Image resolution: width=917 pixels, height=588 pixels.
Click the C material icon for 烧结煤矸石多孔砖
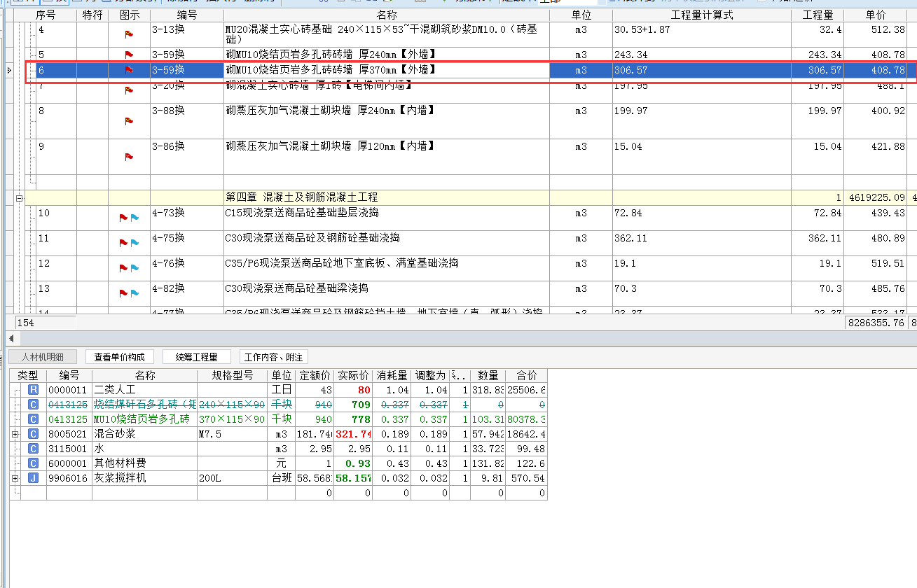click(33, 405)
